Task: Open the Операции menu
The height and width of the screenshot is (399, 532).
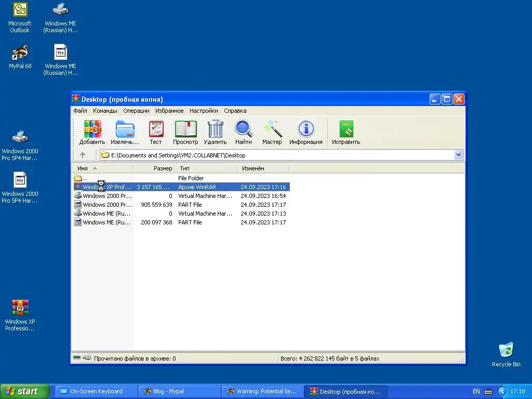Action: pyautogui.click(x=136, y=111)
